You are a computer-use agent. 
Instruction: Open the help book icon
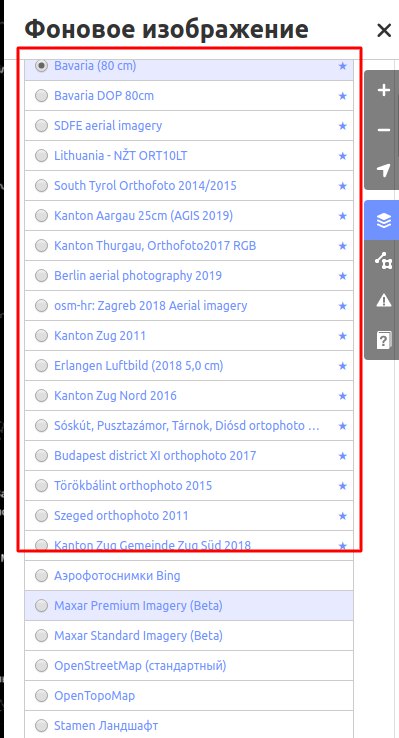(x=384, y=340)
